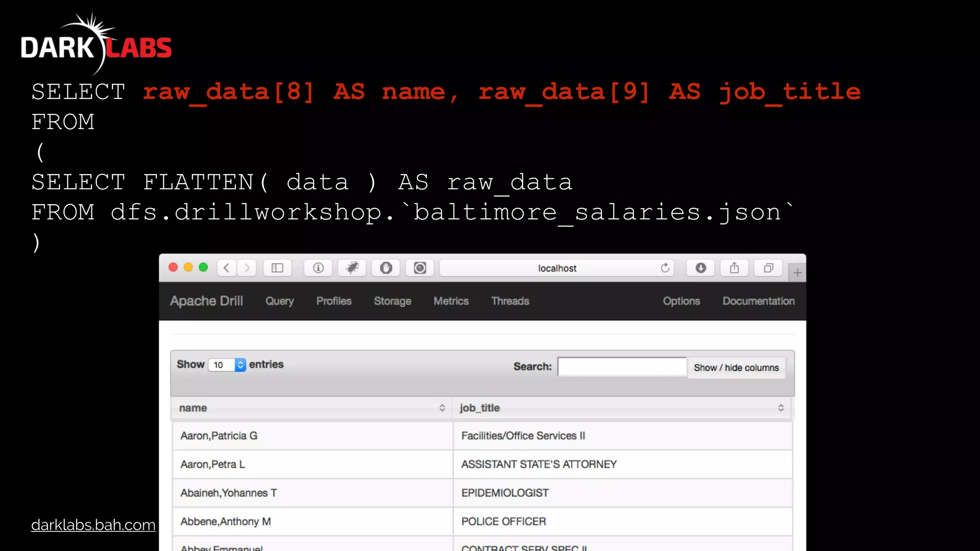
Task: Click the Dark Labs logo
Action: 96,44
